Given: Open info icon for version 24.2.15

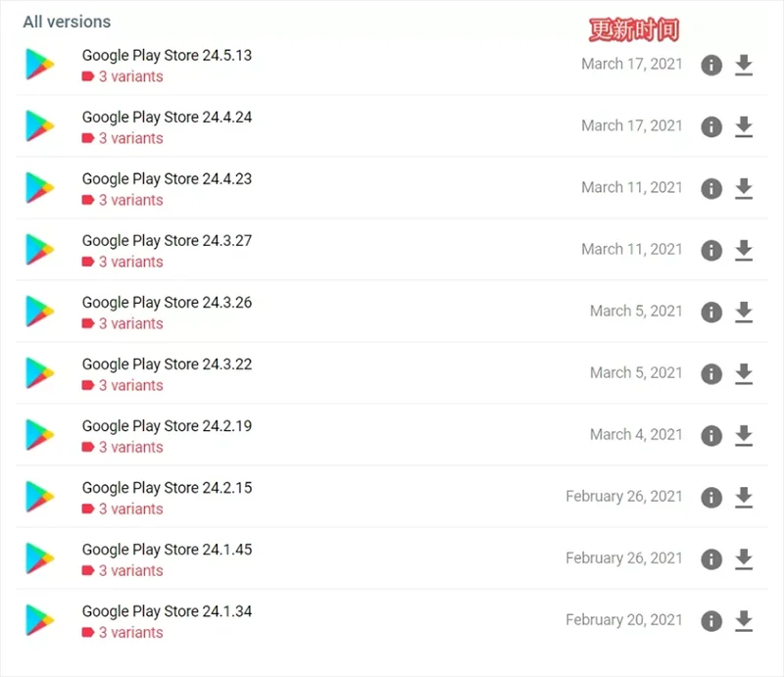Looking at the screenshot, I should [x=711, y=498].
